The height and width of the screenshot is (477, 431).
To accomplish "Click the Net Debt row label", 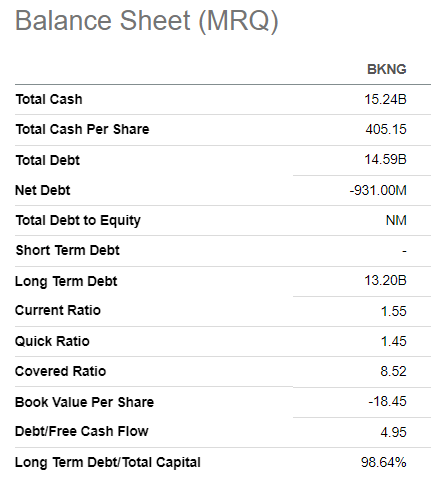I will click(x=43, y=190).
